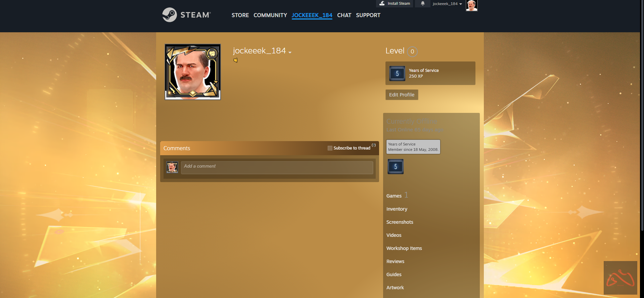This screenshot has height=298, width=644.
Task: Click the header user avatar thumbnail
Action: (x=471, y=5)
